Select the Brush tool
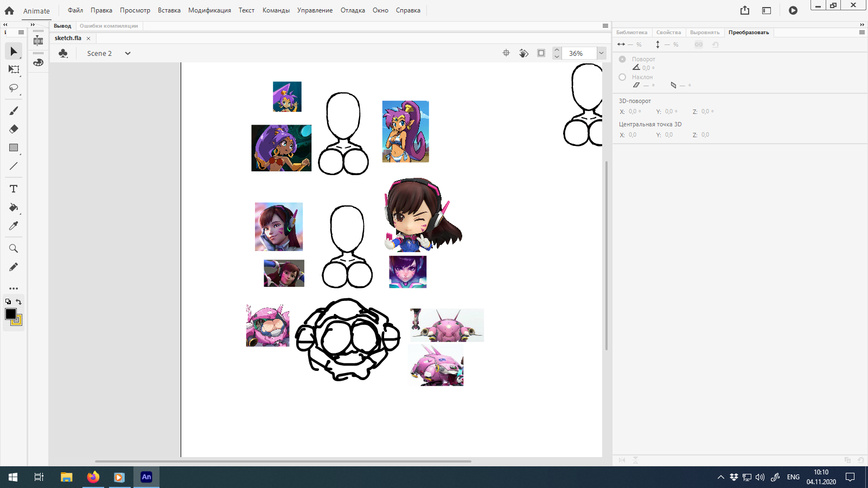The height and width of the screenshot is (488, 868). click(14, 111)
